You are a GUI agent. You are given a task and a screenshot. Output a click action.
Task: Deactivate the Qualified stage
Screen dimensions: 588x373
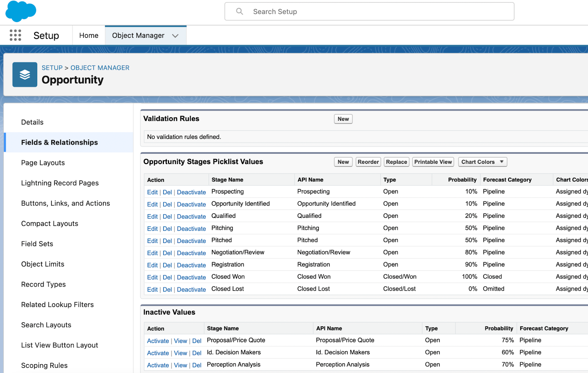pyautogui.click(x=191, y=216)
